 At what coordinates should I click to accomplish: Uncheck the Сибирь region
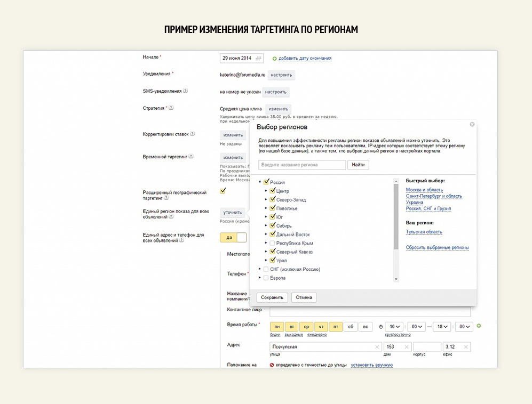(273, 225)
